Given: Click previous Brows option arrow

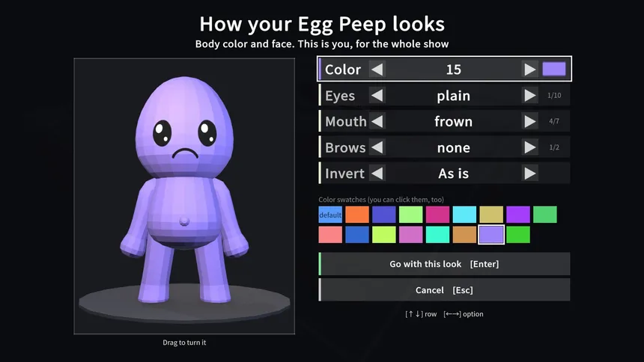Looking at the screenshot, I should [x=377, y=147].
